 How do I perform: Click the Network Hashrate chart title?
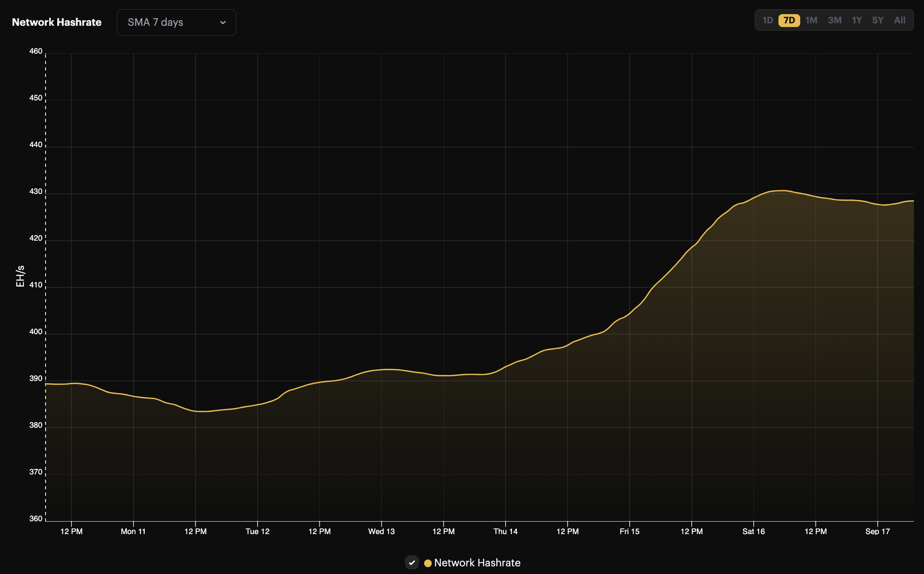point(56,22)
